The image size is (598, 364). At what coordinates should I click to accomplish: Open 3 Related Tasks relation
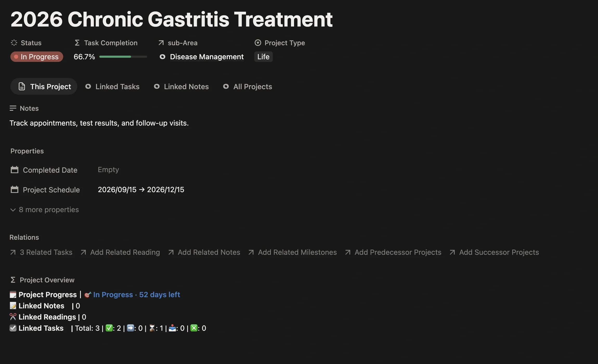[x=41, y=252]
